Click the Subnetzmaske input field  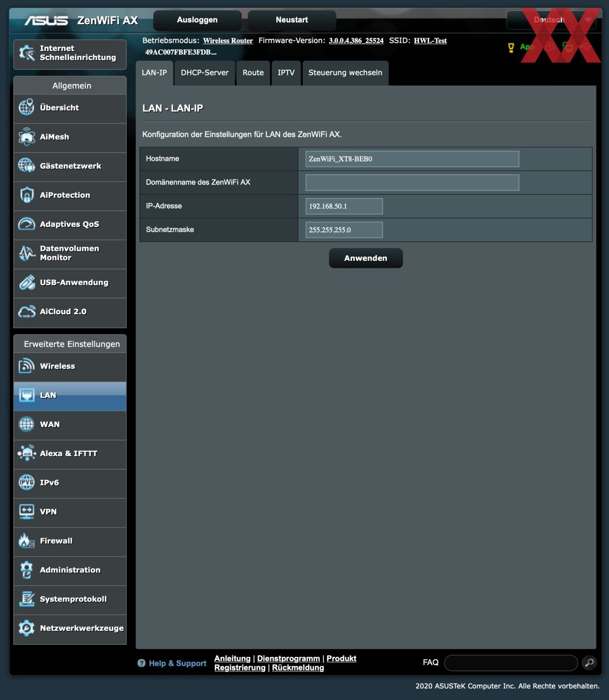344,230
